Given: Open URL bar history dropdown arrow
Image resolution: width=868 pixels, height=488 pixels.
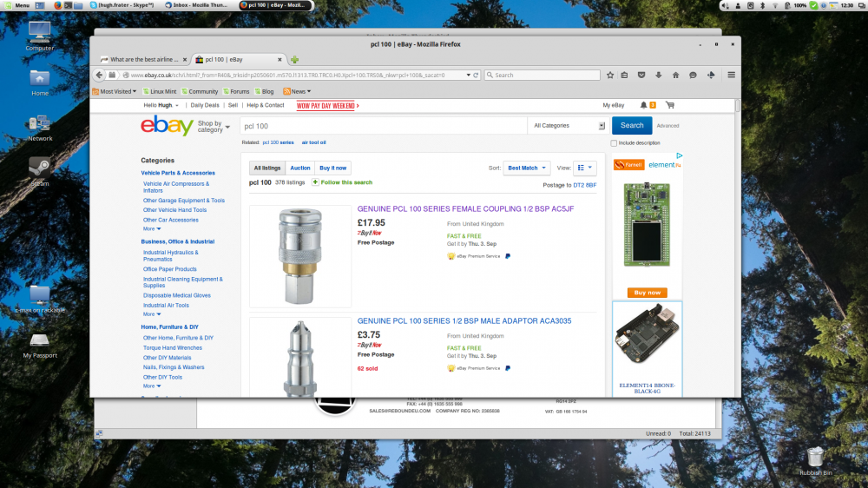Looking at the screenshot, I should [x=469, y=75].
